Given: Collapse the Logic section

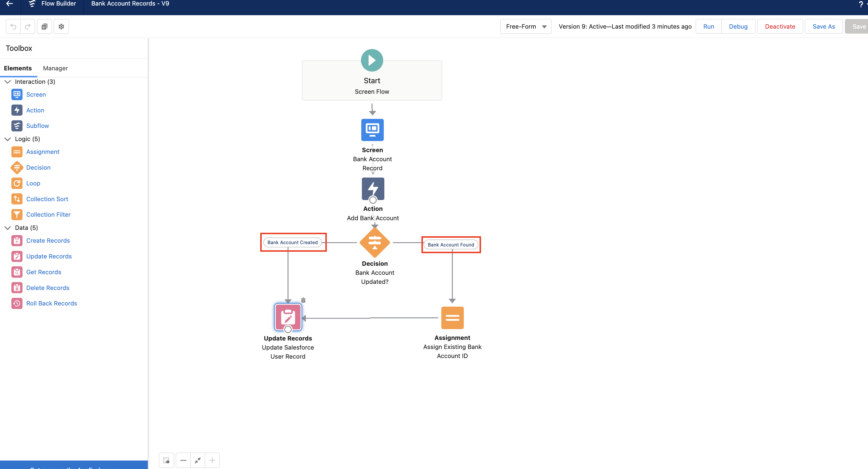Looking at the screenshot, I should click(8, 139).
